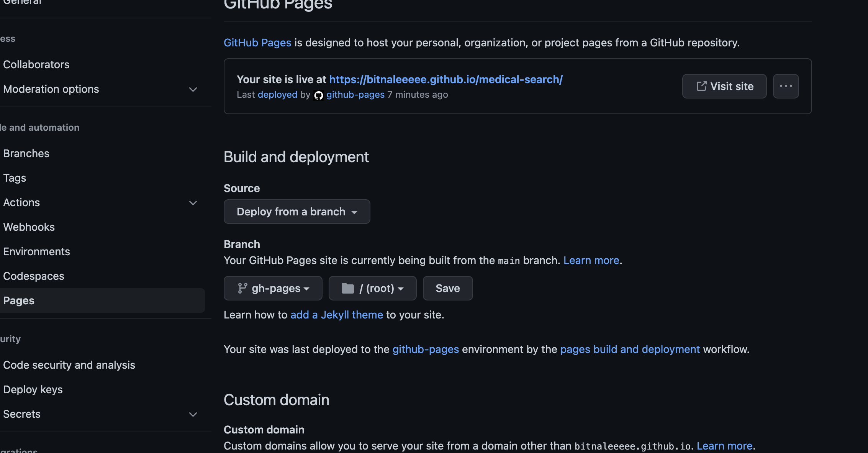Click the folder icon in root selector
This screenshot has width=868, height=453.
coord(347,288)
